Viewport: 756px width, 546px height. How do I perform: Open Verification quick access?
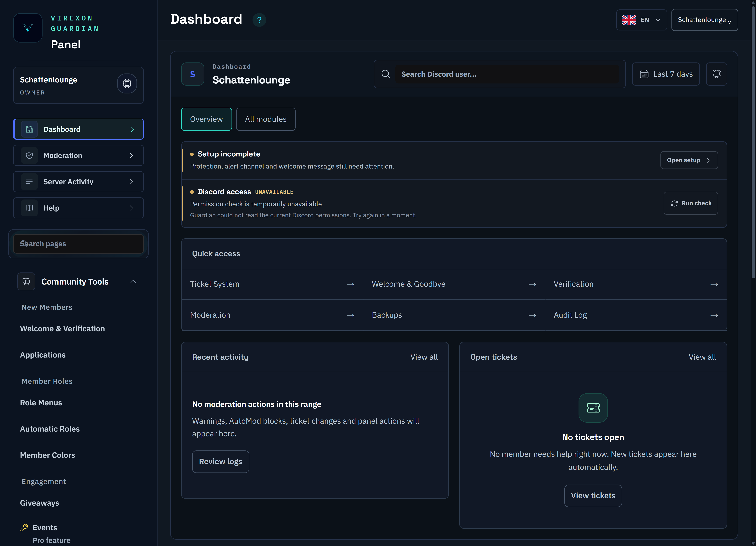click(x=636, y=284)
